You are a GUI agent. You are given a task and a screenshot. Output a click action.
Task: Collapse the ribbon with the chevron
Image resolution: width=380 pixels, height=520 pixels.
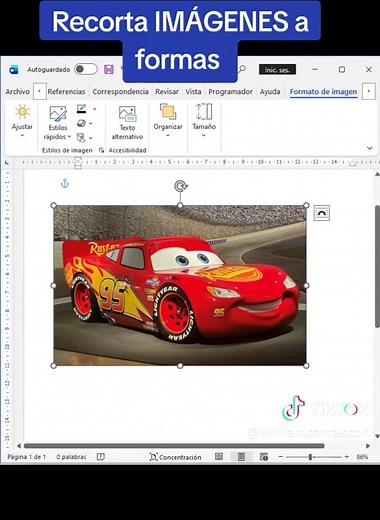coord(369,148)
